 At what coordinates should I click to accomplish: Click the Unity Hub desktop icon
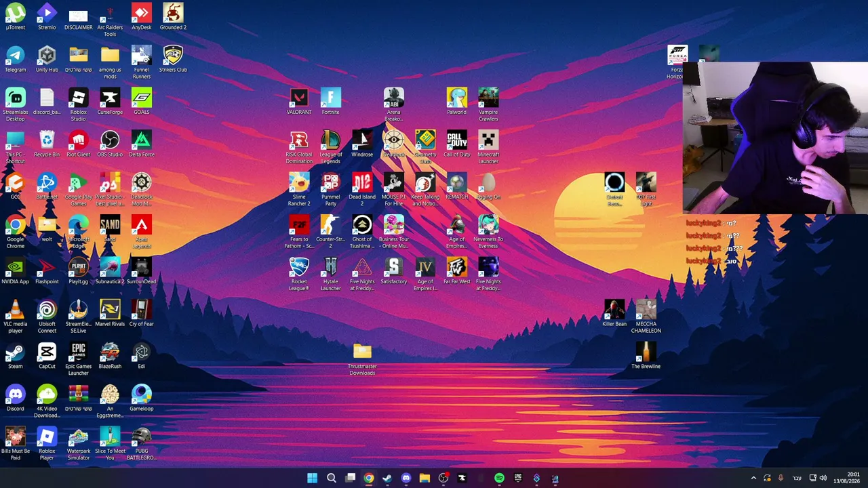pyautogui.click(x=47, y=59)
